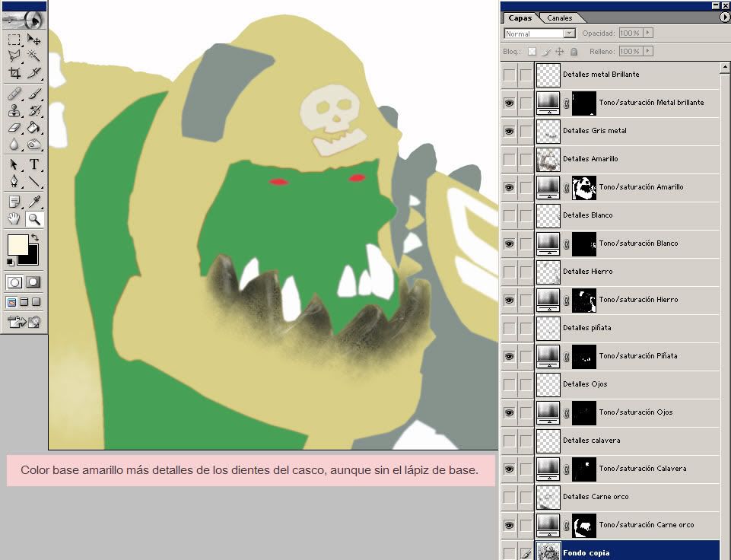Hide the Tono/saturación Blanco layer
The height and width of the screenshot is (560, 731).
pyautogui.click(x=510, y=243)
